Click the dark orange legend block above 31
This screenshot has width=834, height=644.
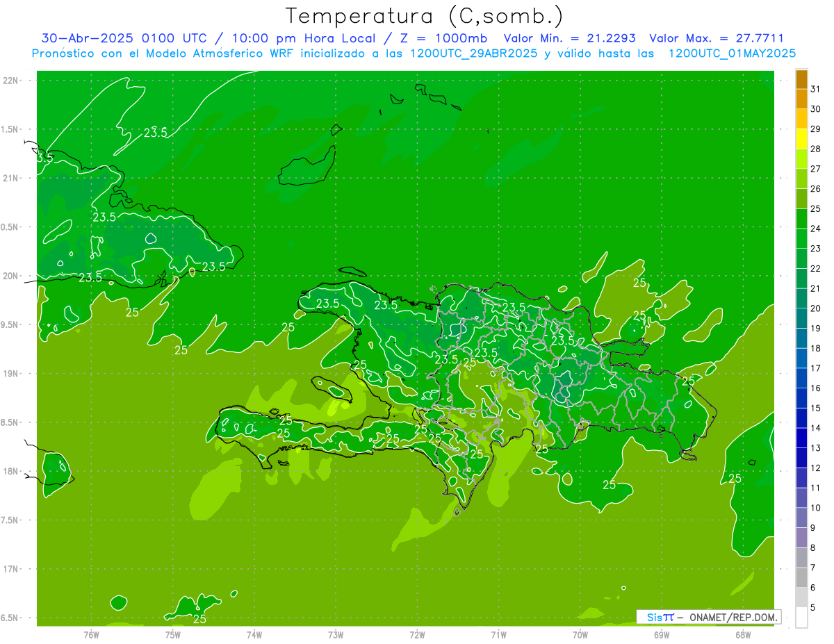(x=801, y=79)
